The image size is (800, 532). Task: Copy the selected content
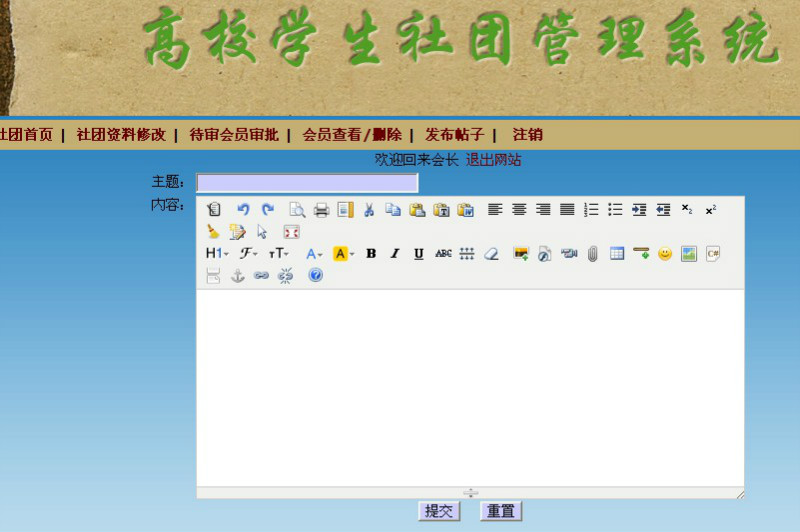click(x=393, y=210)
